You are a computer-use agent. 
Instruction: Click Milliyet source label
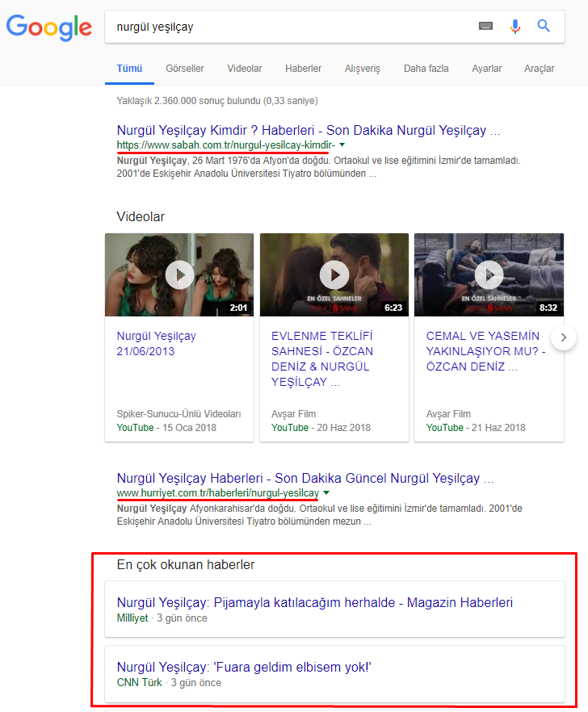pyautogui.click(x=132, y=618)
